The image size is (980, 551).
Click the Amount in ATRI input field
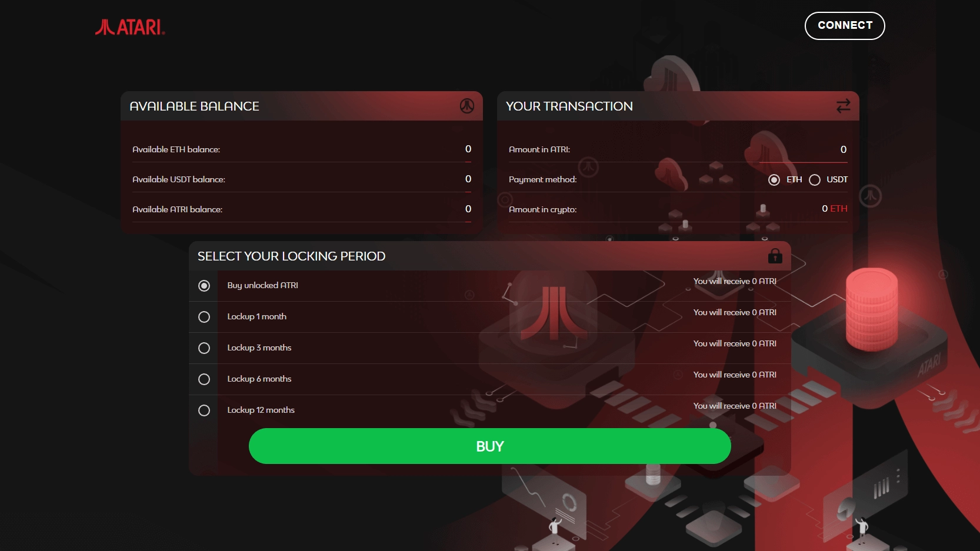pos(803,150)
